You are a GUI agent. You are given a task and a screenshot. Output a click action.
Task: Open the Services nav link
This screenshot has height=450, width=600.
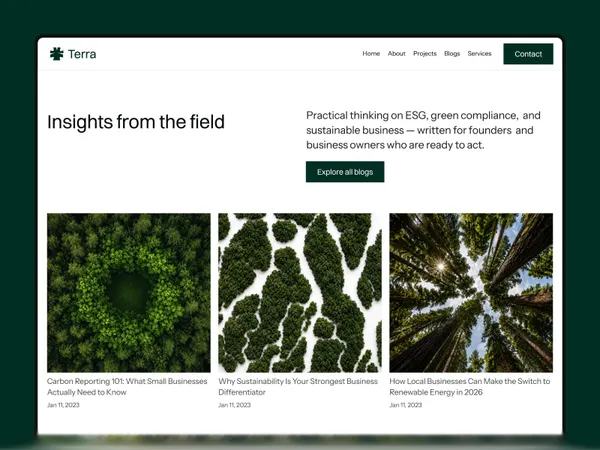pyautogui.click(x=479, y=54)
